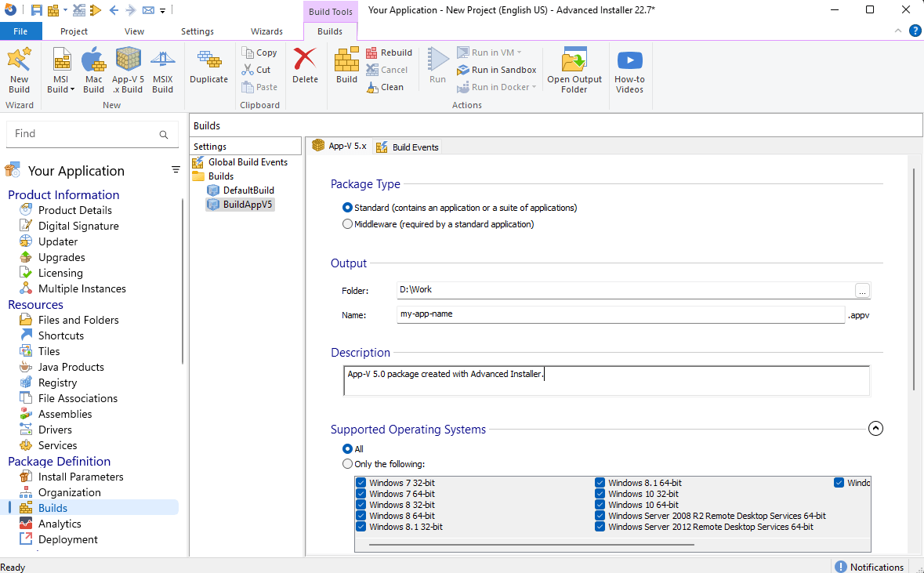Open Notifications from the status bar

click(x=870, y=566)
